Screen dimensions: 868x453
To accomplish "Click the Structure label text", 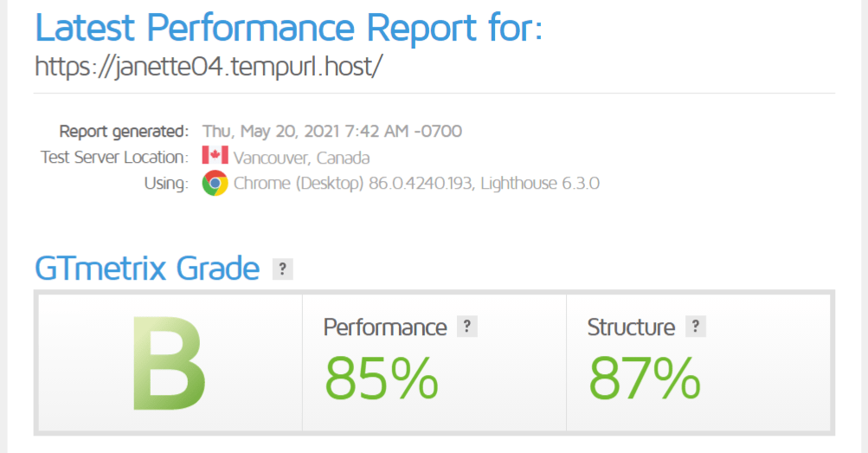I will pyautogui.click(x=631, y=327).
